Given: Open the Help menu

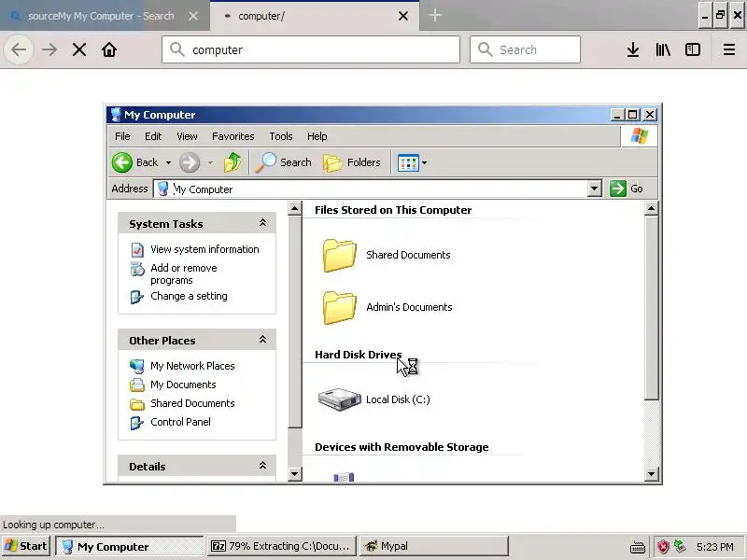Looking at the screenshot, I should pyautogui.click(x=317, y=136).
